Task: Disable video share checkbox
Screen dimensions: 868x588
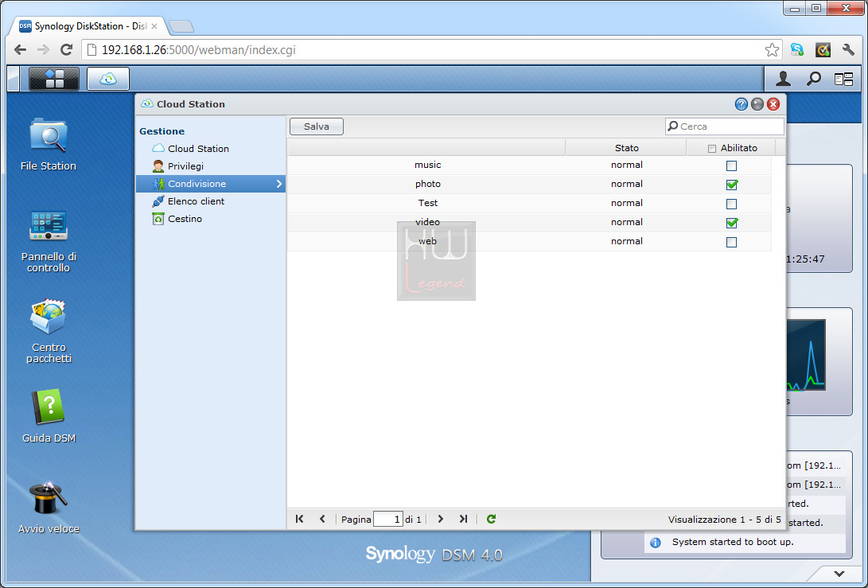Action: [731, 223]
